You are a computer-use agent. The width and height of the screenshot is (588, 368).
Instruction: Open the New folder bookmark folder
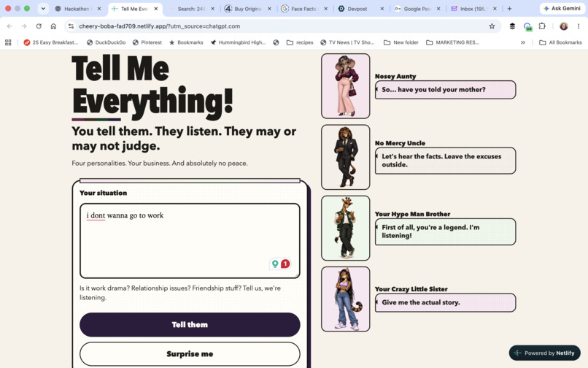coord(401,42)
